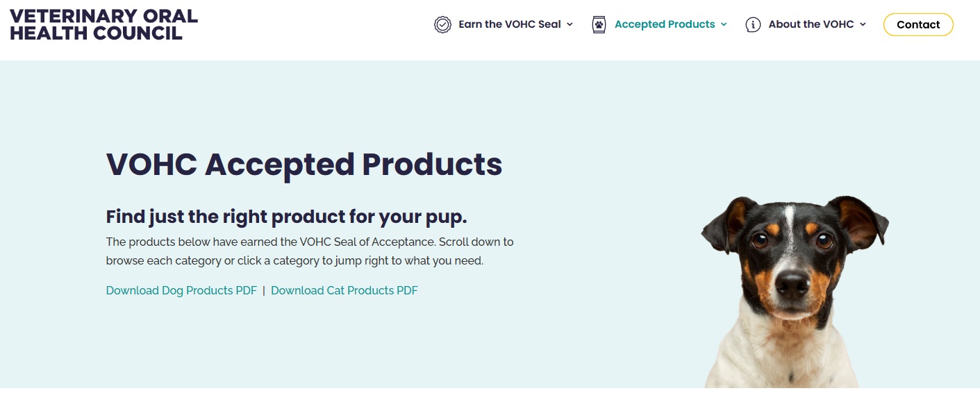Image resolution: width=980 pixels, height=393 pixels.
Task: Expand the chevron next to About the VOHC
Action: (863, 24)
